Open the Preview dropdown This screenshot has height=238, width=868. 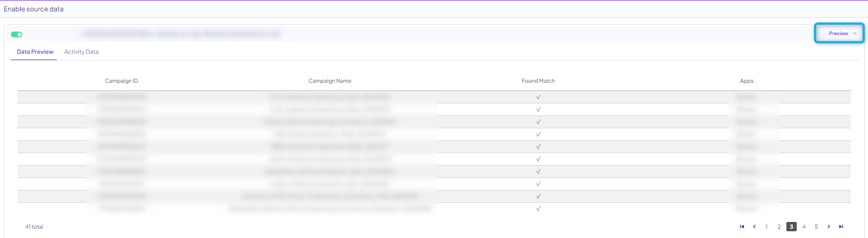839,33
